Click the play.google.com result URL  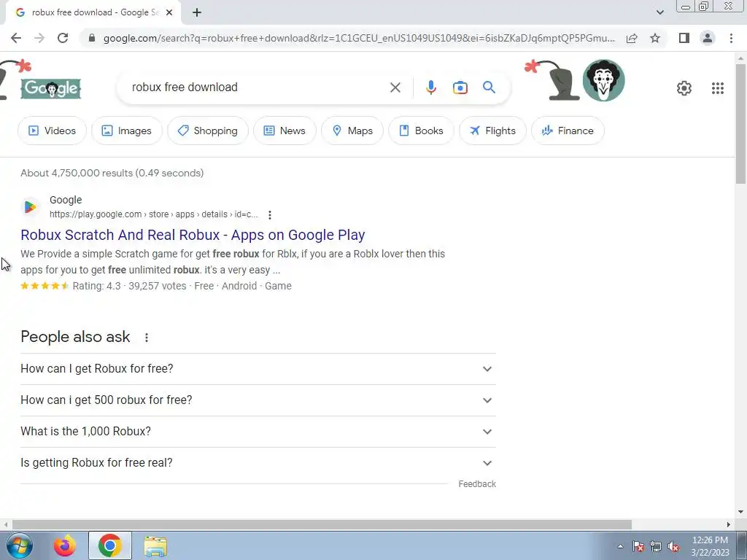153,214
